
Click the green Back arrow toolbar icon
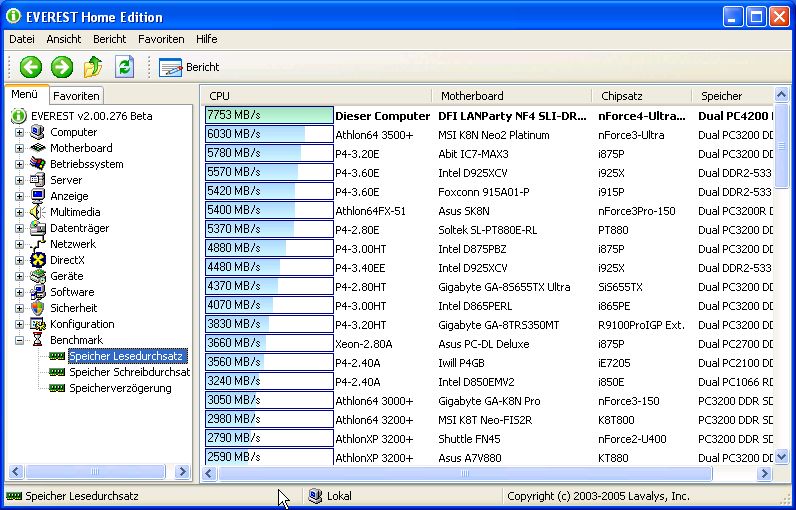click(x=30, y=67)
